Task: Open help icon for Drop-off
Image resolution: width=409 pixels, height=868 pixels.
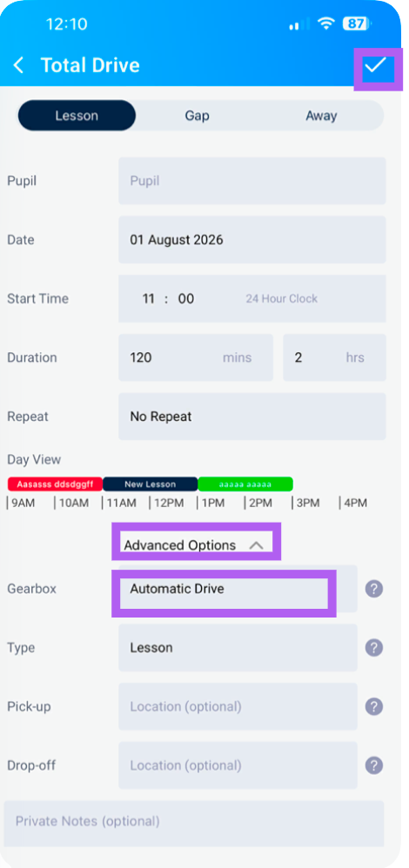Action: pyautogui.click(x=374, y=765)
